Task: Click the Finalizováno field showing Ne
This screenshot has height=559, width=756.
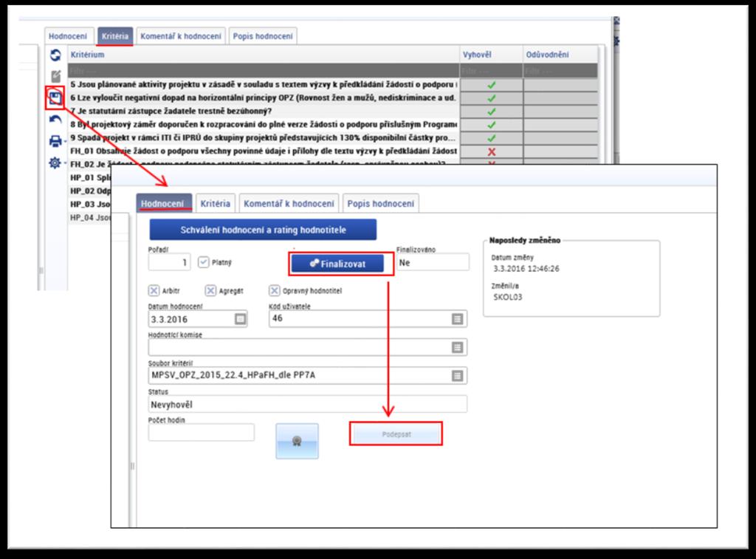Action: pos(433,262)
